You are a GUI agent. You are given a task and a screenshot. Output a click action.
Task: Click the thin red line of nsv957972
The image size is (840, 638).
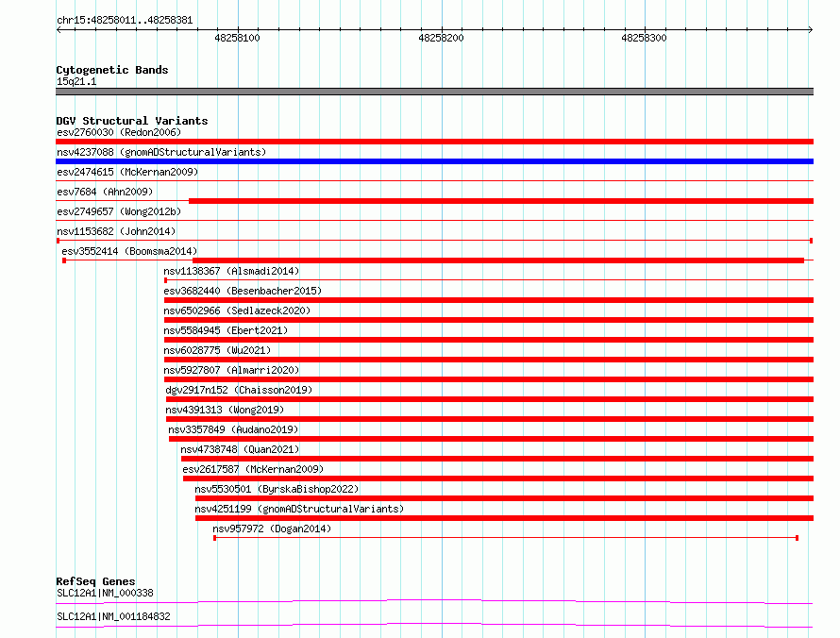(x=506, y=537)
